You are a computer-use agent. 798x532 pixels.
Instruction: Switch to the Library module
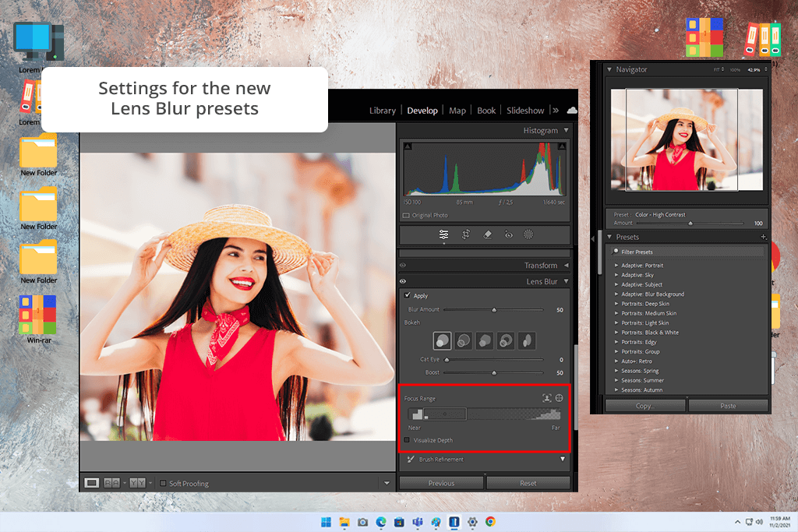(382, 111)
